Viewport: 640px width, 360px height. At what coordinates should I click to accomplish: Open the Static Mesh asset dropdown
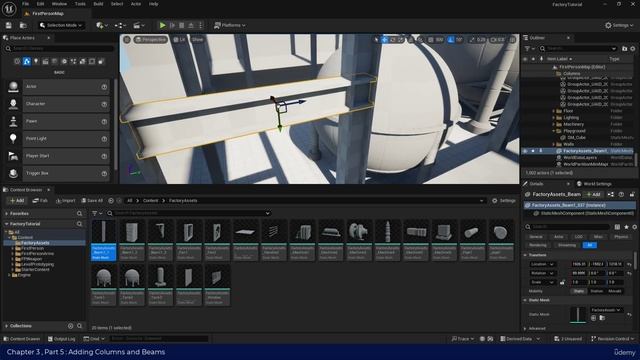(606, 310)
